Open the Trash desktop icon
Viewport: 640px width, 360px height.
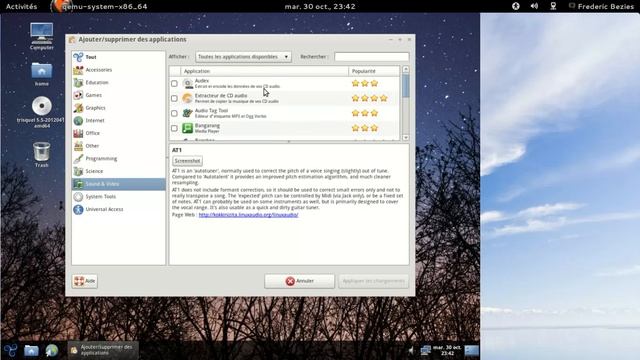click(42, 151)
